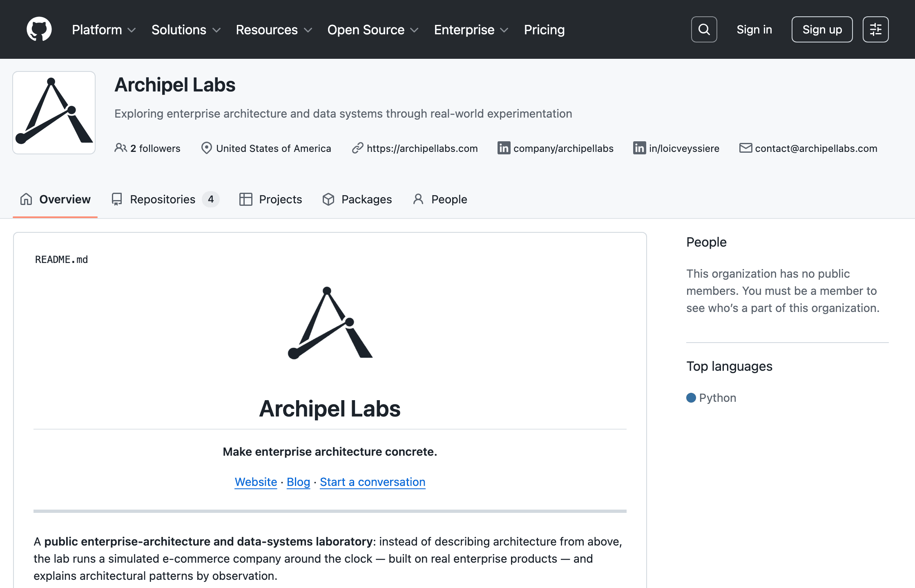Click the Overview home icon
This screenshot has width=915, height=588.
tap(26, 199)
